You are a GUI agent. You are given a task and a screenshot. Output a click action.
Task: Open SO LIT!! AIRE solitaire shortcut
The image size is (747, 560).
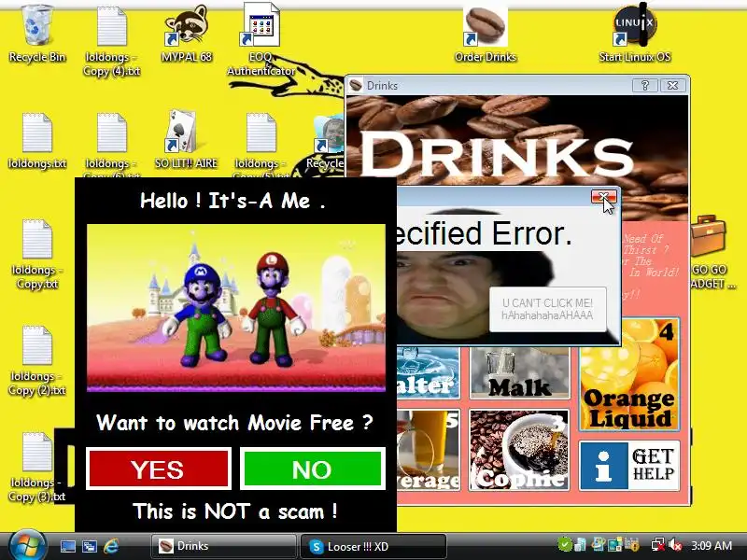pyautogui.click(x=186, y=141)
